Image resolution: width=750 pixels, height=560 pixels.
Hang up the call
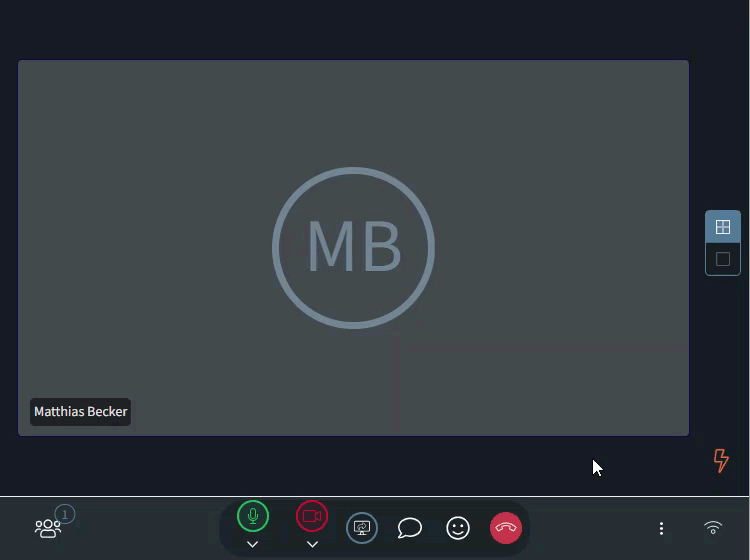tap(506, 528)
